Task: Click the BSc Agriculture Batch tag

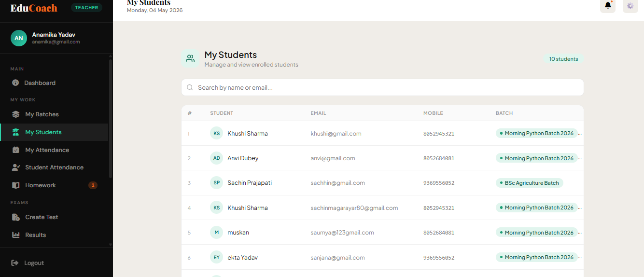Action: coord(529,183)
